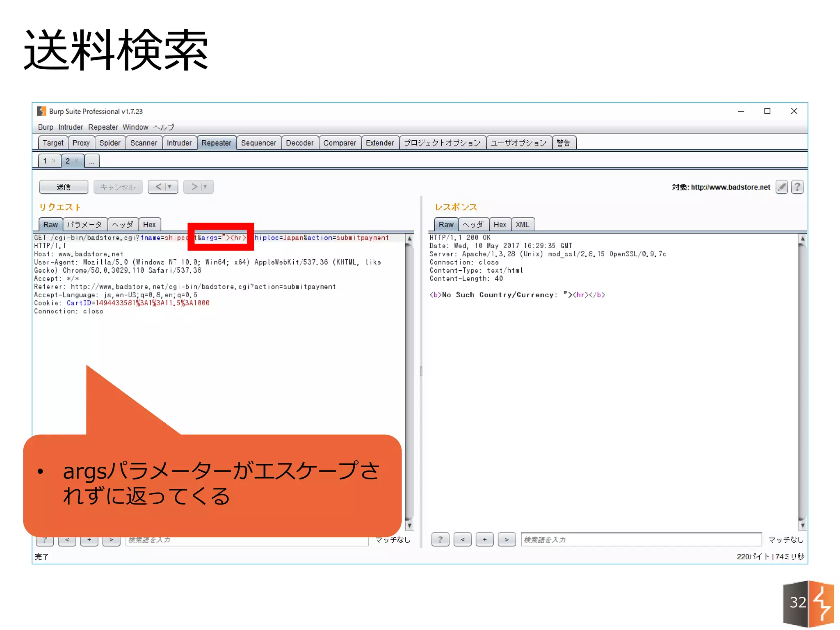Switch to the Comparer tab
The image size is (840, 630).
pos(340,143)
